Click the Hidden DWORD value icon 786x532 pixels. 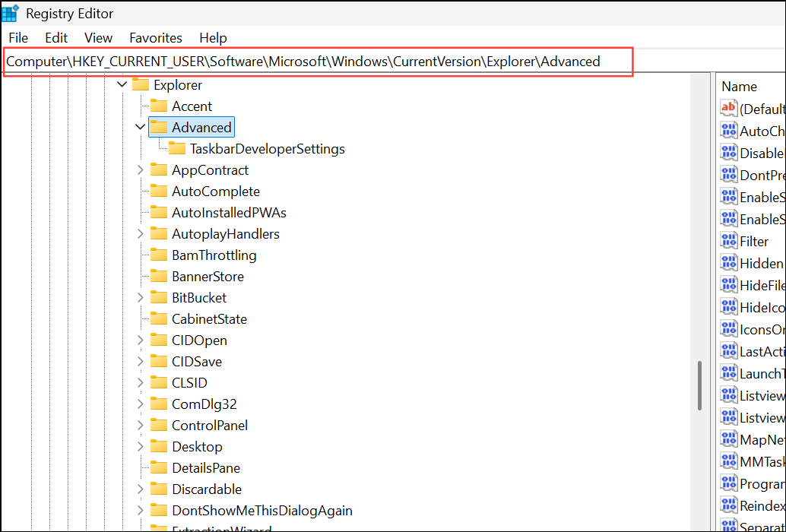728,262
